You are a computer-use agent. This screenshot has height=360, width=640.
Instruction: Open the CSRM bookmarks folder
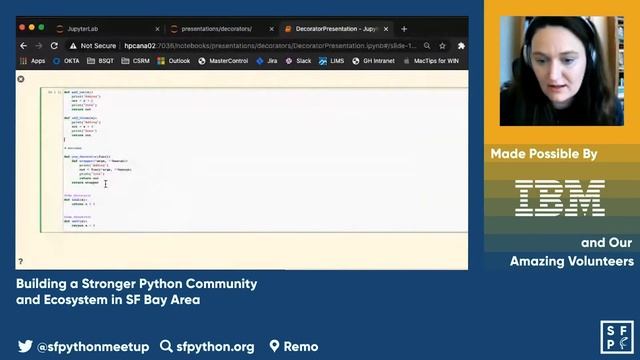pyautogui.click(x=136, y=61)
